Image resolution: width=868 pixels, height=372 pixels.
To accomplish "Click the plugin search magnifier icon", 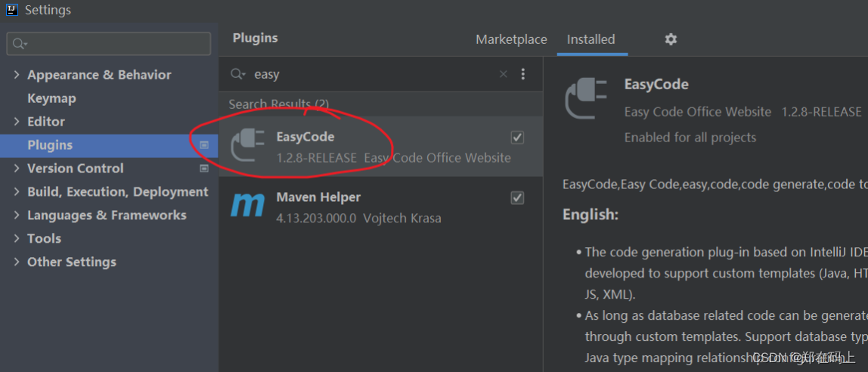I will (x=238, y=74).
